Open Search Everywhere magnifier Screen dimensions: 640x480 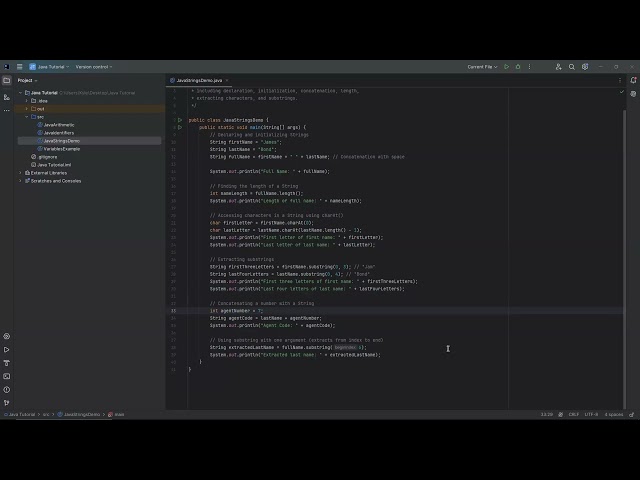(571, 67)
